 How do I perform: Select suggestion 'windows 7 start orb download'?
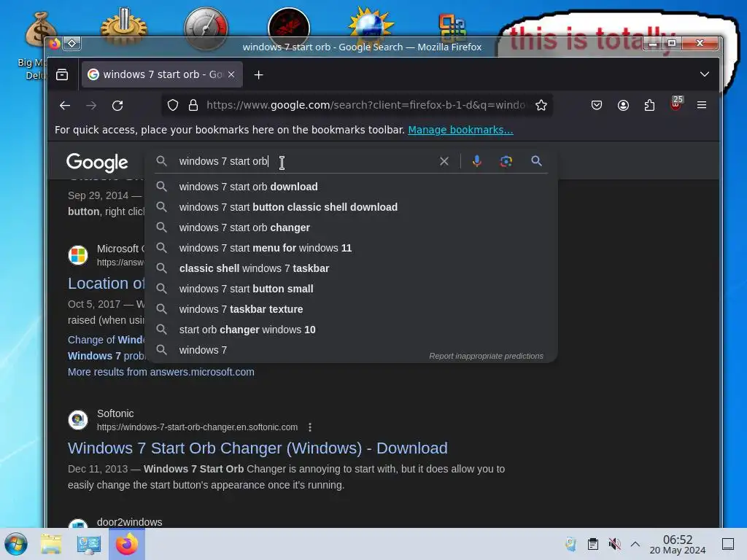click(351, 187)
